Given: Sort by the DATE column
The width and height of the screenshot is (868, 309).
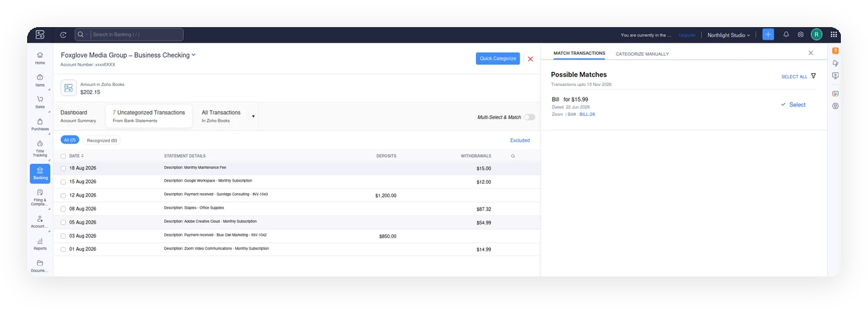Looking at the screenshot, I should (x=77, y=156).
